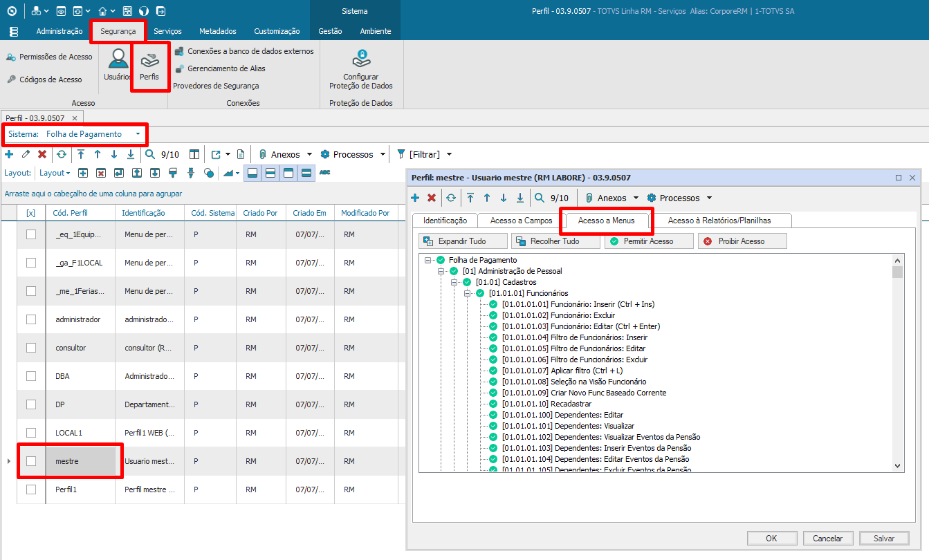Switch to Acesso à Relatórios/Planilhas tab

click(719, 221)
